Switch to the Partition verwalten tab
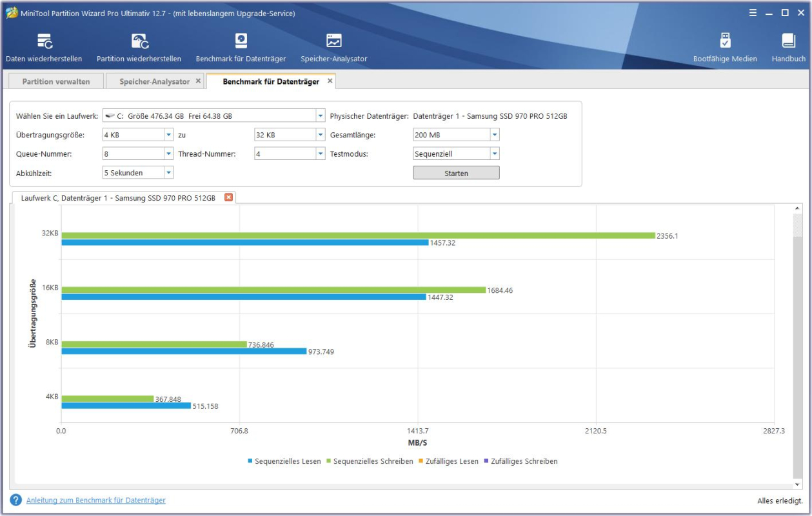The height and width of the screenshot is (516, 812). (56, 80)
